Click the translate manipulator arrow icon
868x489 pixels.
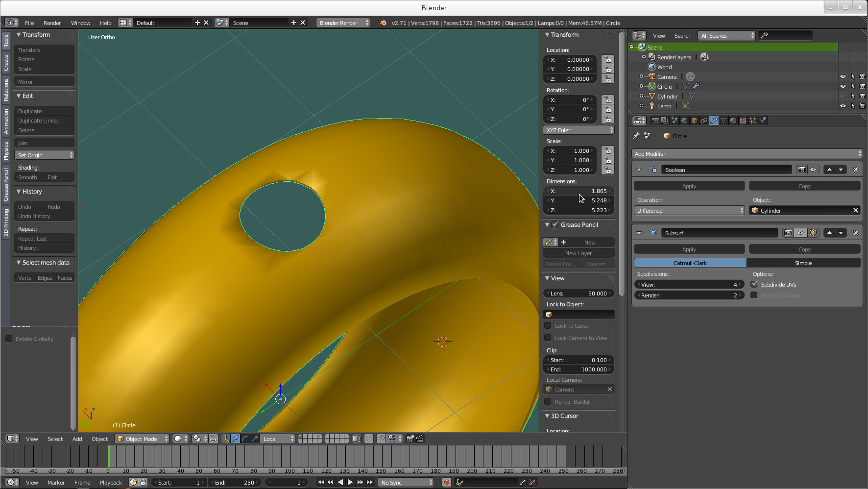point(235,439)
